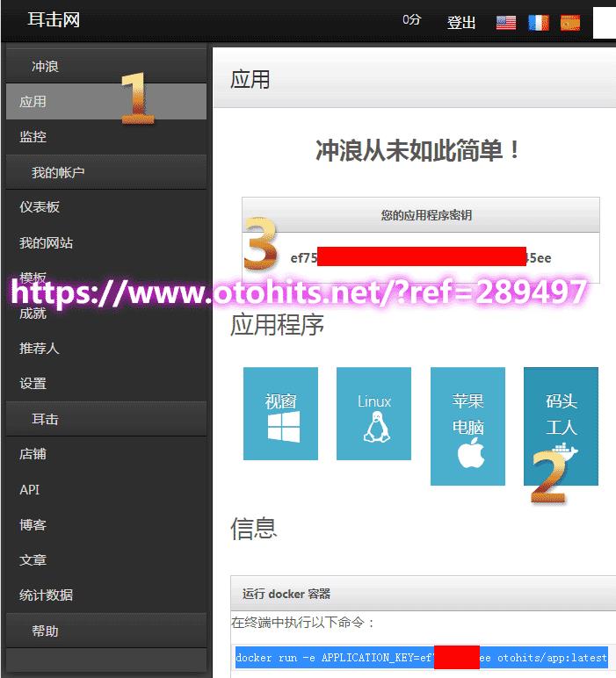Click the 耳击 section header

(106, 419)
